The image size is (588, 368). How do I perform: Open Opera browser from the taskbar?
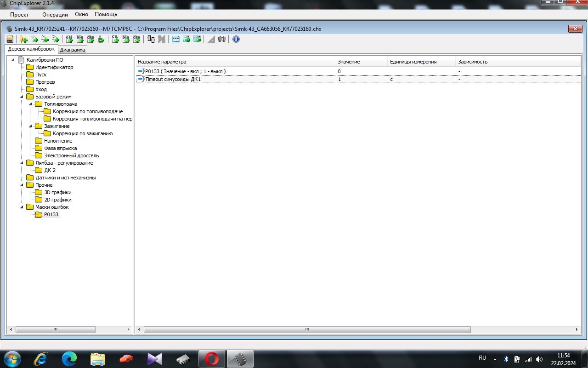(x=211, y=358)
